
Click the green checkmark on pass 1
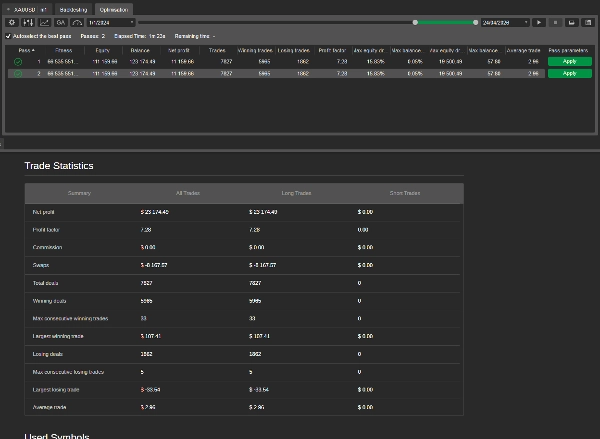(18, 61)
